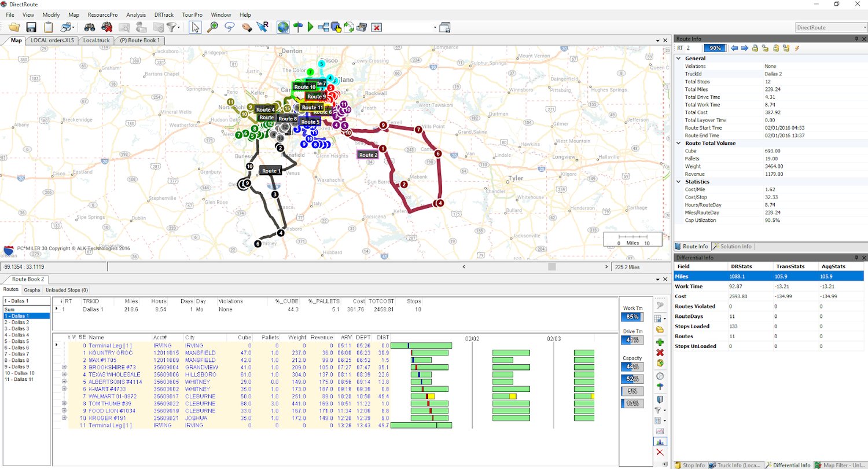Screen dimensions: 868x469
Task: Collapse the Statistics section in Route Info
Action: (x=678, y=181)
